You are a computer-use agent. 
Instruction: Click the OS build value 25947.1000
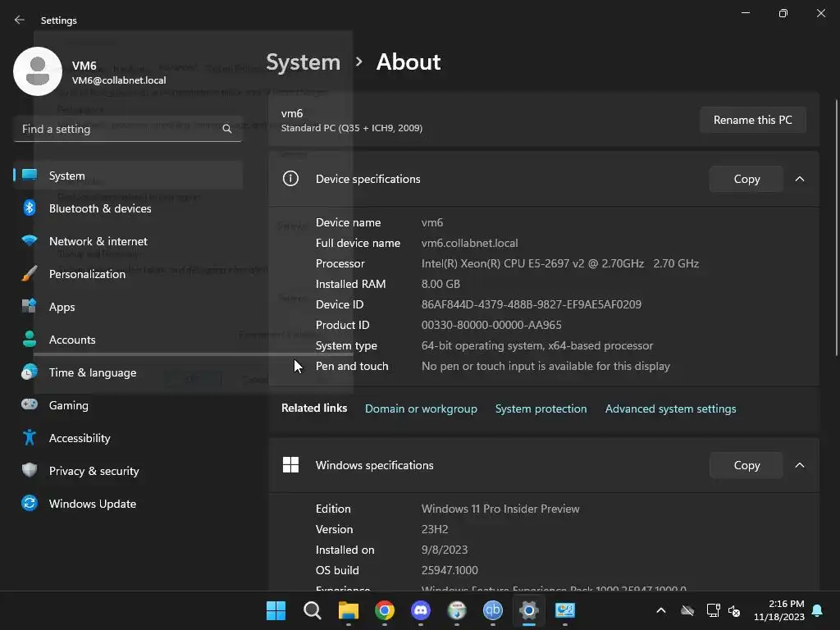(450, 570)
